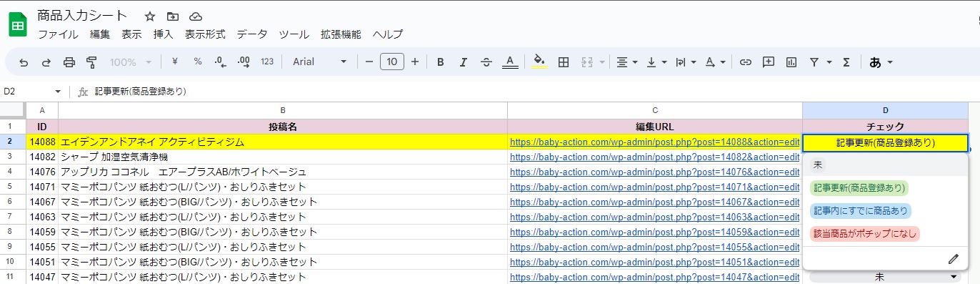
Task: Insert a chart using the toolbar
Action: pos(791,62)
